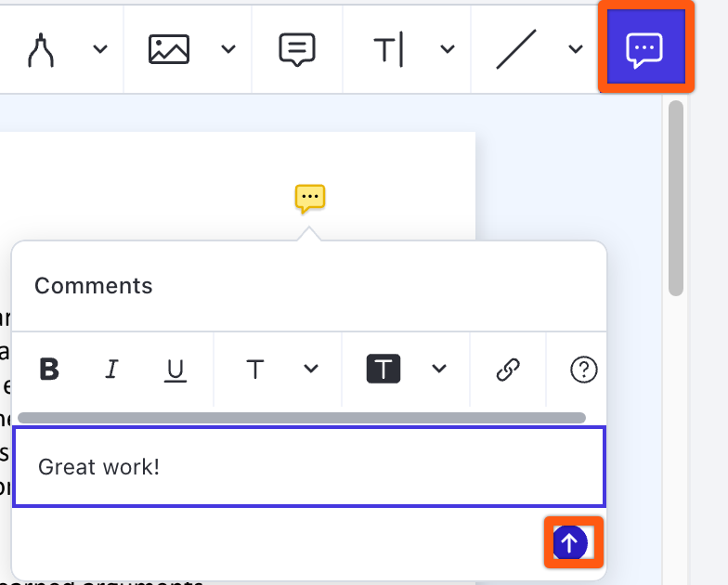
Task: Submit the comment with the arrow button
Action: [x=571, y=543]
